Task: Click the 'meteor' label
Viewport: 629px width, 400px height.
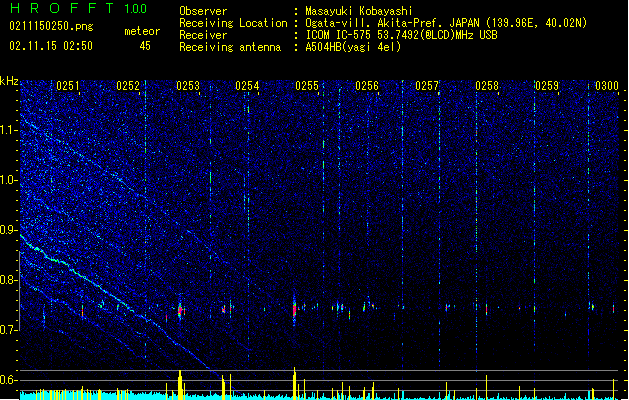Action: coord(142,31)
